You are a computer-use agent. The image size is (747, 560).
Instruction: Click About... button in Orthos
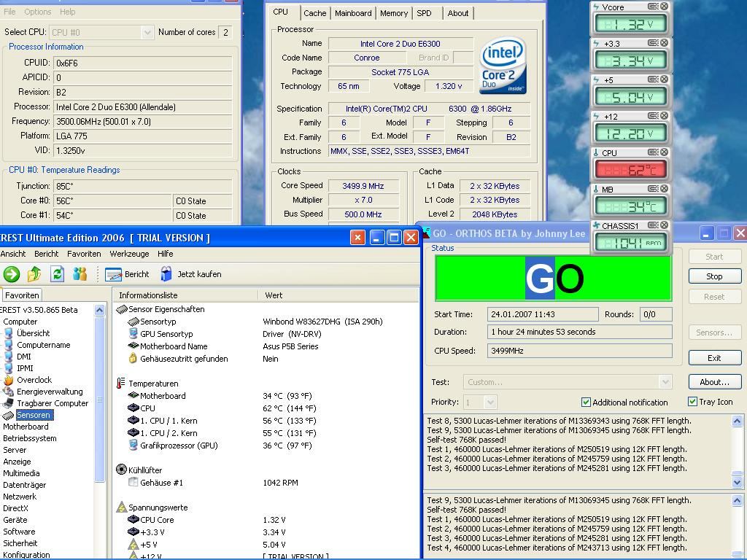coord(714,382)
